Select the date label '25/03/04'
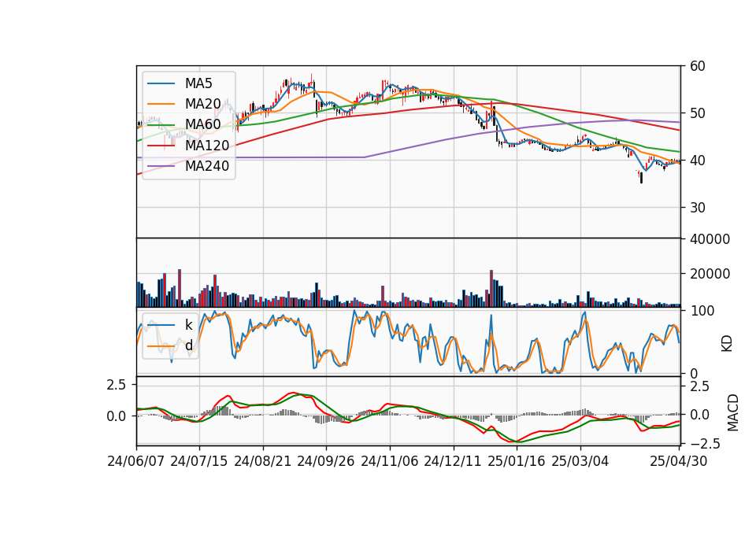The height and width of the screenshot is (543, 756). coord(580,461)
